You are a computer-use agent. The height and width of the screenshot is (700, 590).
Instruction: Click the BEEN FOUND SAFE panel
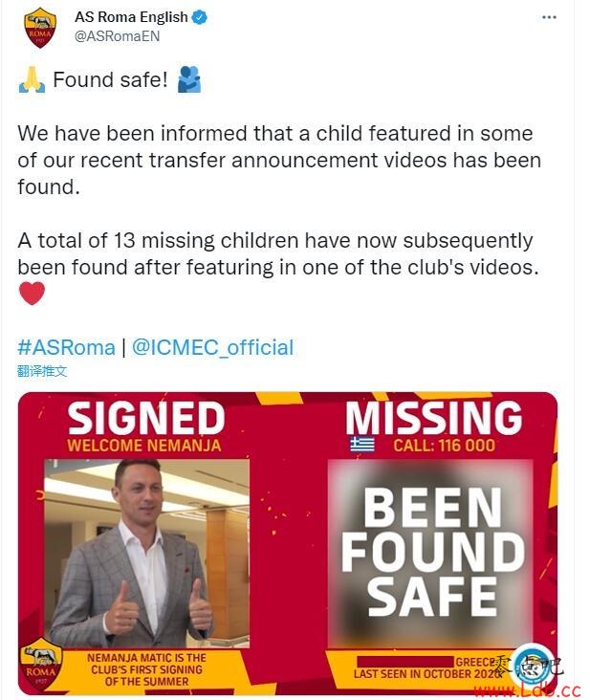pyautogui.click(x=430, y=553)
